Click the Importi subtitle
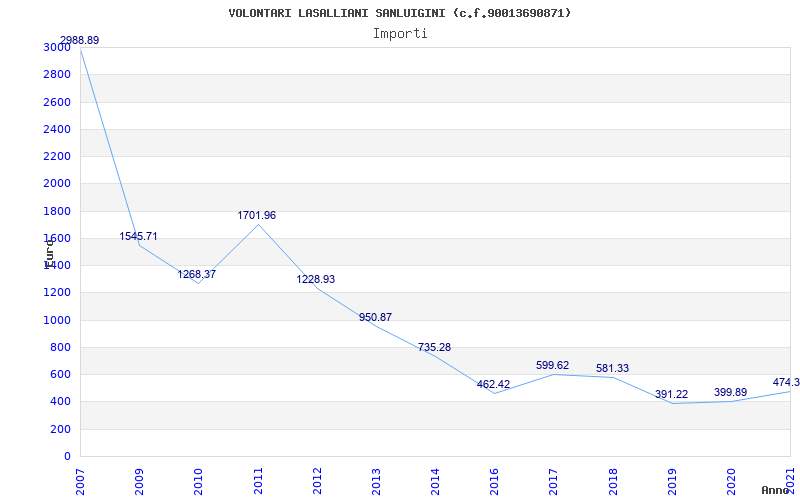Viewport: 800px width, 500px height. (400, 34)
